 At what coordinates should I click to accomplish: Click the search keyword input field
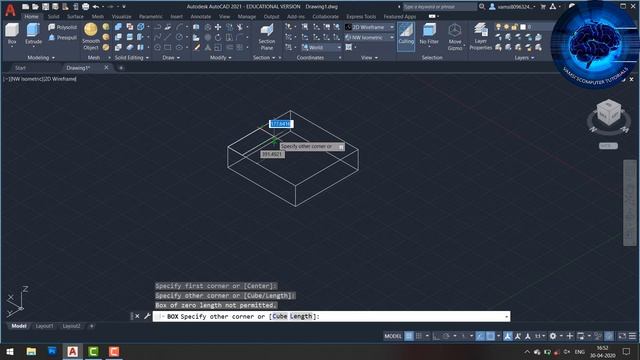(439, 7)
